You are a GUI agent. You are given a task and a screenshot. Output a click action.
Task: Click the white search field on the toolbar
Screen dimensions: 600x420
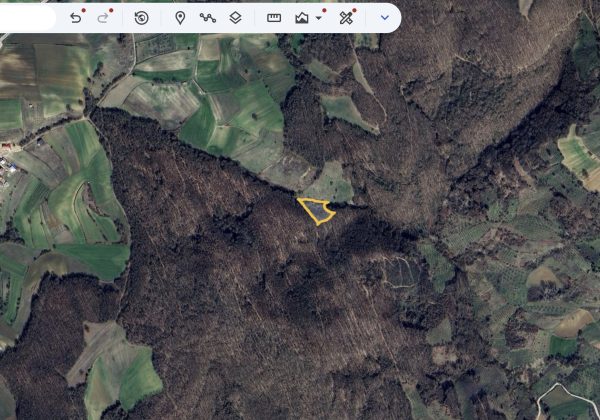point(28,18)
